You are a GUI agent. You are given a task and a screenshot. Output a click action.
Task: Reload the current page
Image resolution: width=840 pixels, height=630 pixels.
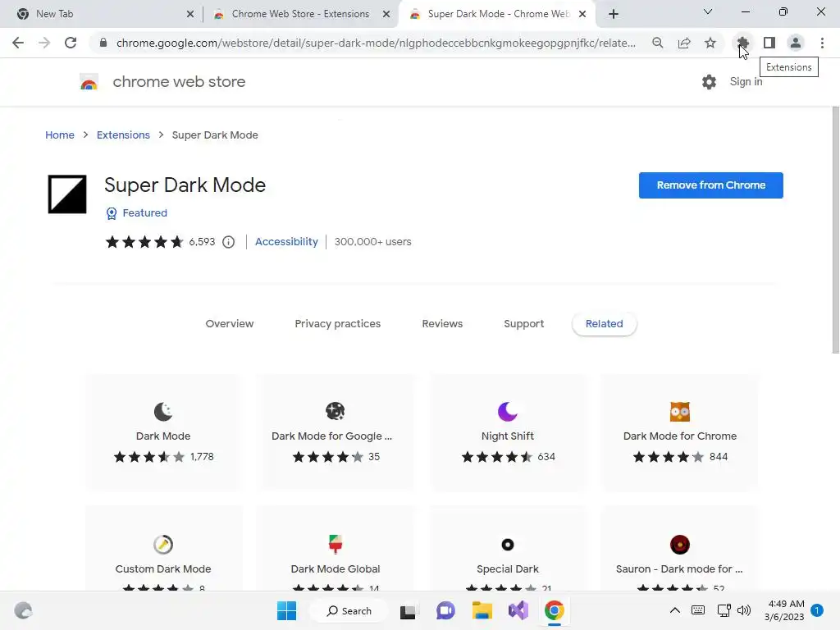(71, 43)
